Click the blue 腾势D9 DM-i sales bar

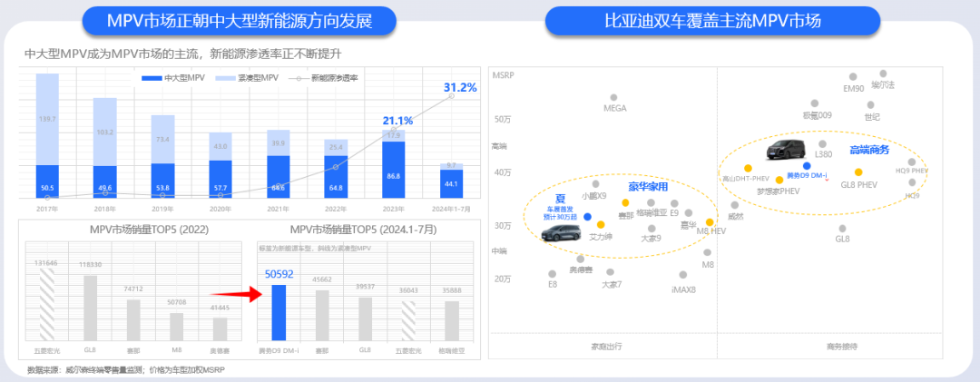279,313
